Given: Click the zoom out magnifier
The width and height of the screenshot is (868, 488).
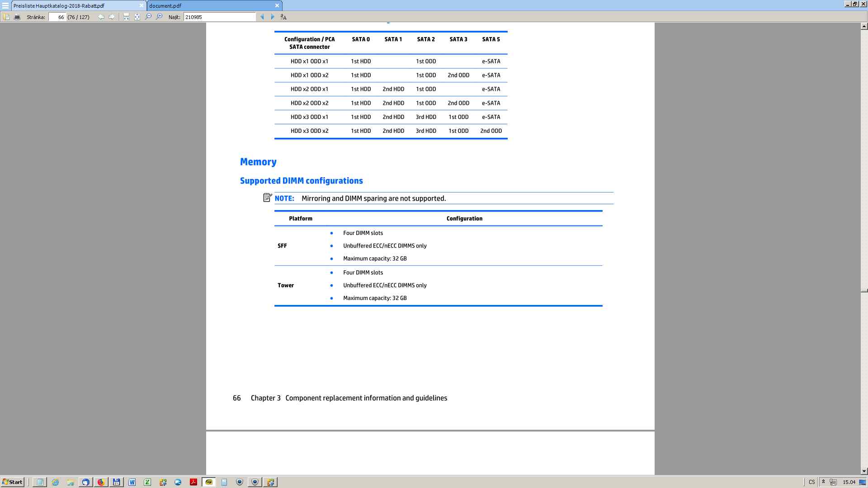Looking at the screenshot, I should point(148,17).
